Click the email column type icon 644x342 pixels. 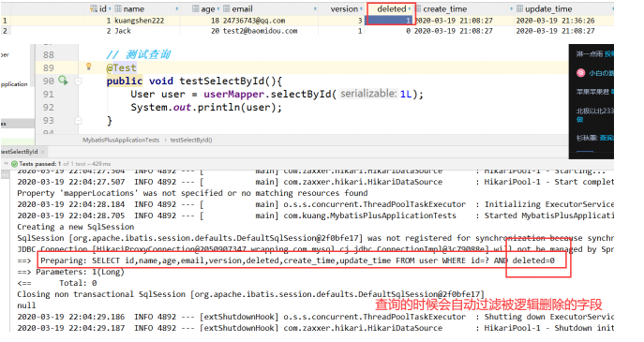pyautogui.click(x=227, y=8)
